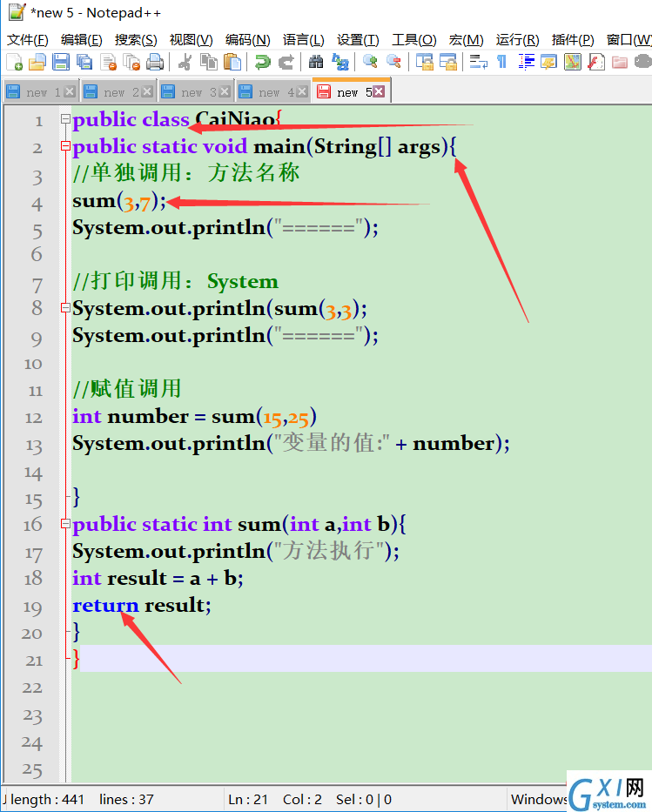Open 宏(M) menu
652x812 pixels.
(466, 40)
